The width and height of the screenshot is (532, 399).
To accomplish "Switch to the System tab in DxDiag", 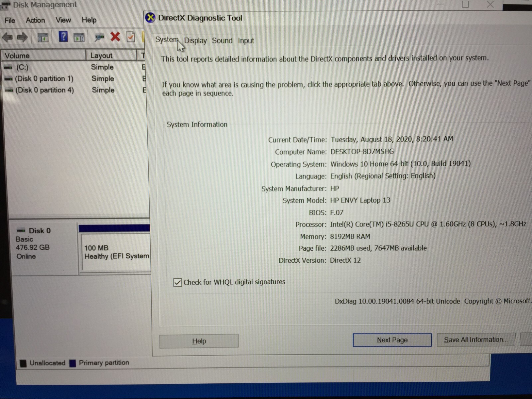I will point(167,40).
